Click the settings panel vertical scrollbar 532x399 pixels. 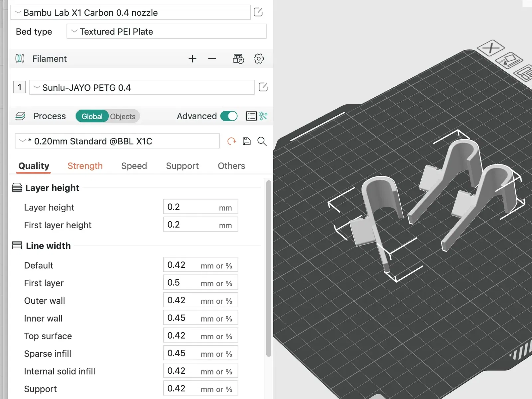(269, 268)
